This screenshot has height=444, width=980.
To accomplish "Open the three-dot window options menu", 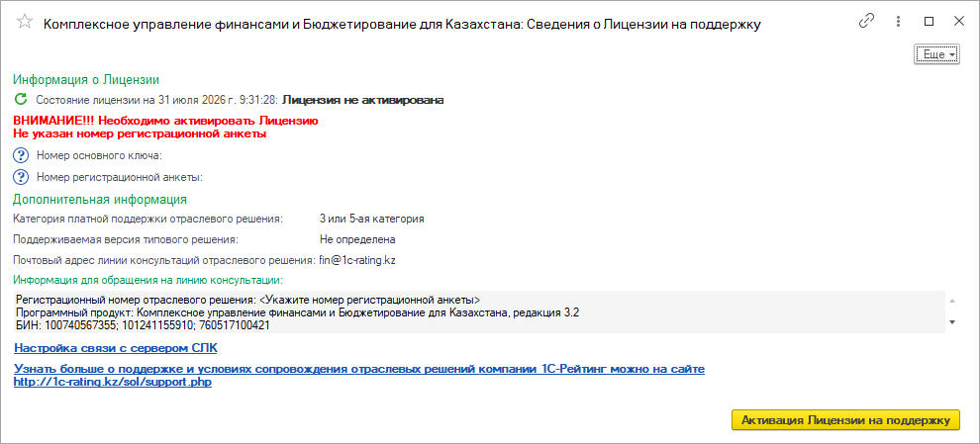I will 898,21.
